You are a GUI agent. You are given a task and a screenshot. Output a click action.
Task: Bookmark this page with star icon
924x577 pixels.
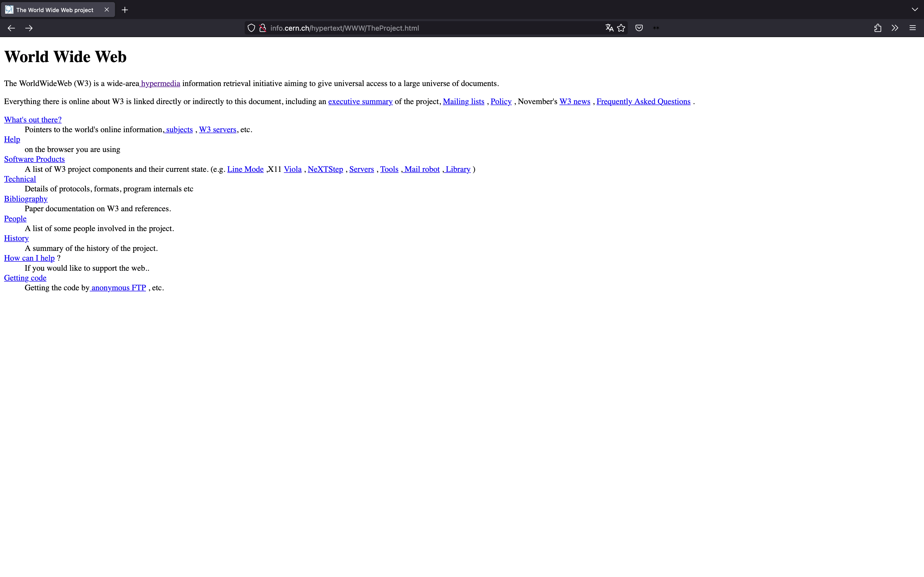[621, 28]
